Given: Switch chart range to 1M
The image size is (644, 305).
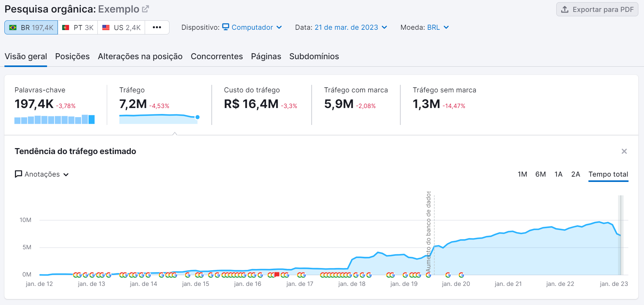Looking at the screenshot, I should [x=522, y=174].
